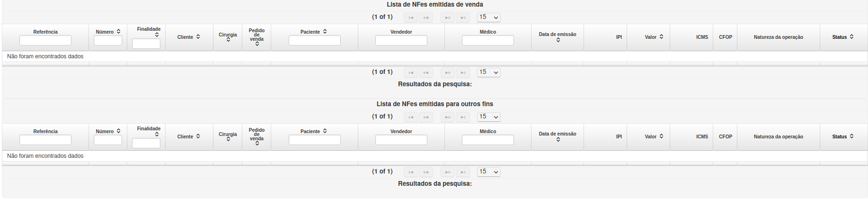Focus Finalidade filter field in sales list
Screen dimensions: 868x200
pos(146,44)
